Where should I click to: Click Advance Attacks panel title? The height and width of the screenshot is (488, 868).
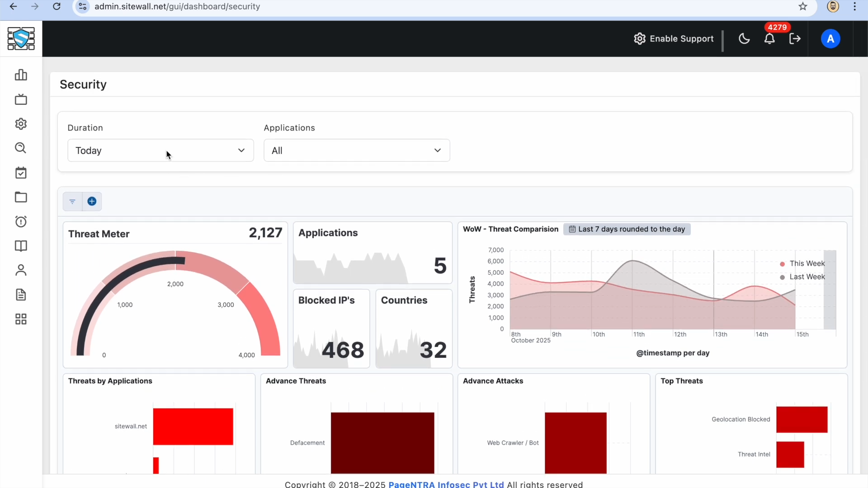point(493,381)
